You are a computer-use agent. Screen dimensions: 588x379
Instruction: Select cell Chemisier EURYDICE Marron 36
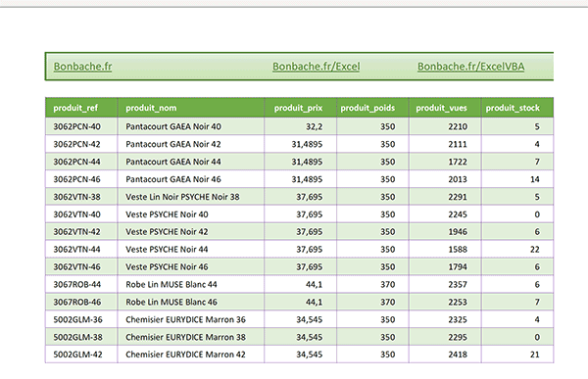click(x=191, y=320)
